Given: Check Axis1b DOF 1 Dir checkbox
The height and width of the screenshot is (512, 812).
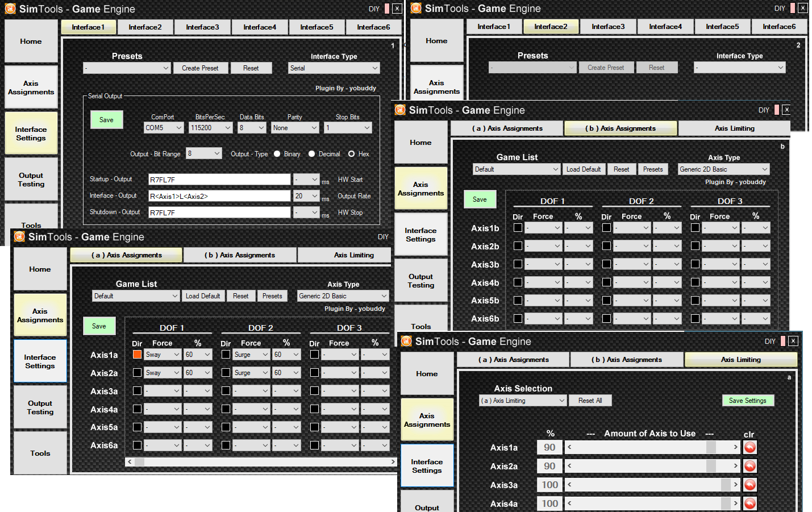Looking at the screenshot, I should (x=518, y=227).
